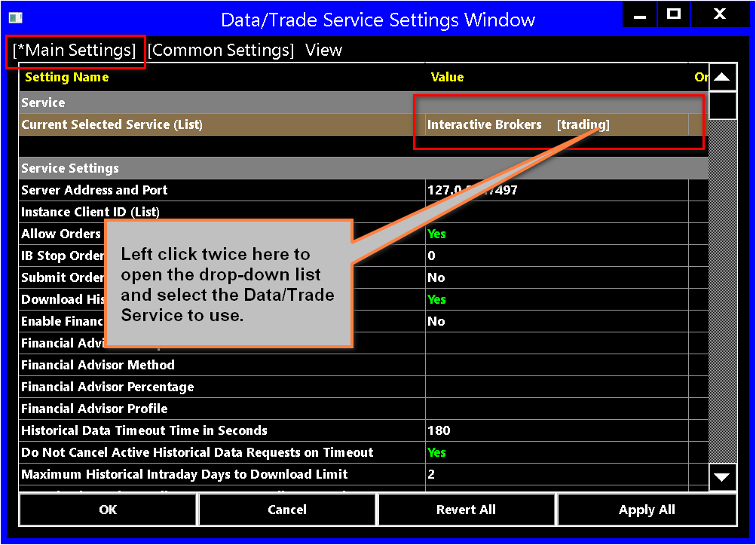
Task: Toggle the Submit Order No value
Action: pyautogui.click(x=556, y=277)
